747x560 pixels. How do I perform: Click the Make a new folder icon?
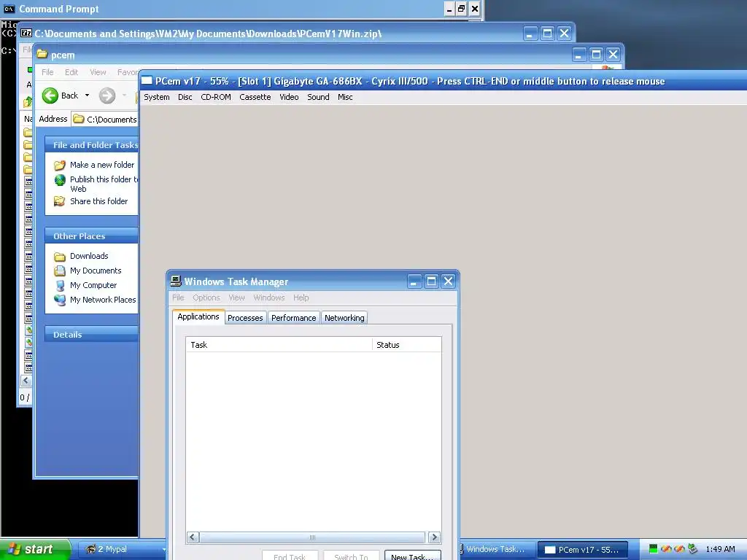[60, 166]
